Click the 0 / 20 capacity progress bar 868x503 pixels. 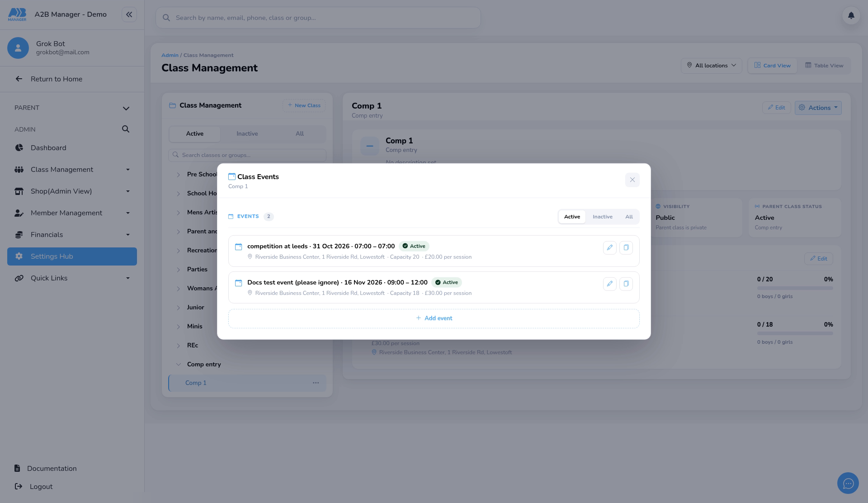795,288
